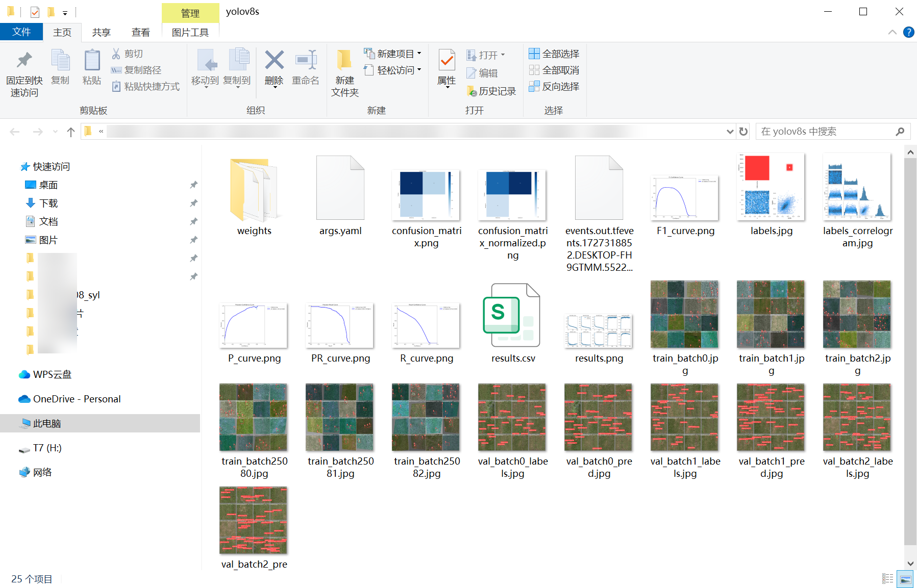Go up one folder level
The image size is (917, 588).
[71, 132]
